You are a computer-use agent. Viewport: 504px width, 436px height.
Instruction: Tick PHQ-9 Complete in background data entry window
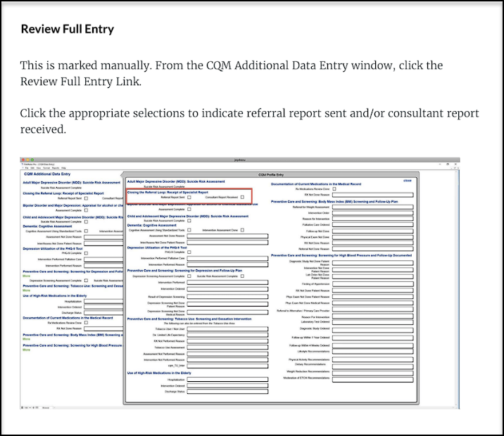point(86,253)
